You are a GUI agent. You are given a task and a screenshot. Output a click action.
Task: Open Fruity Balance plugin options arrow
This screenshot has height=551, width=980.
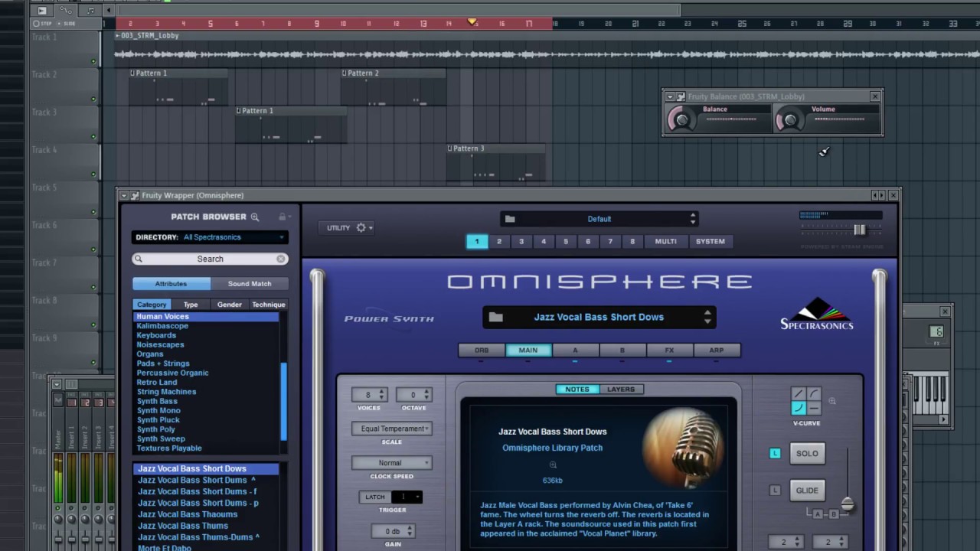pos(670,96)
